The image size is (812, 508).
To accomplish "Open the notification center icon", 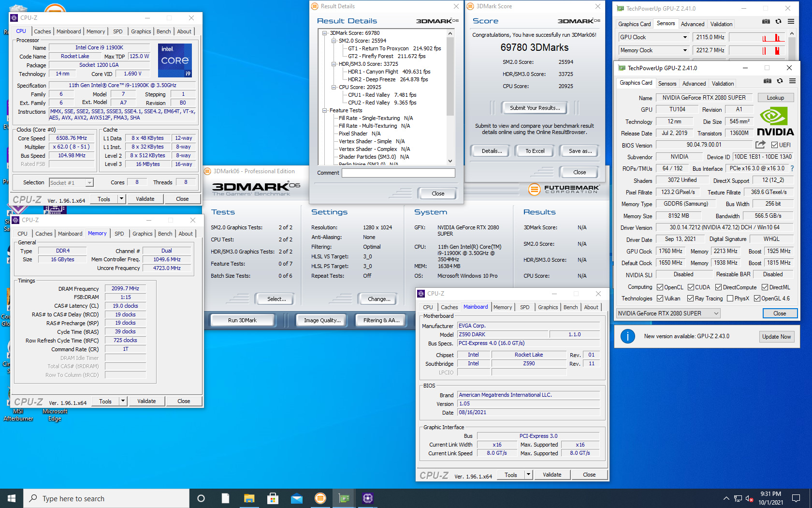I will 796,498.
